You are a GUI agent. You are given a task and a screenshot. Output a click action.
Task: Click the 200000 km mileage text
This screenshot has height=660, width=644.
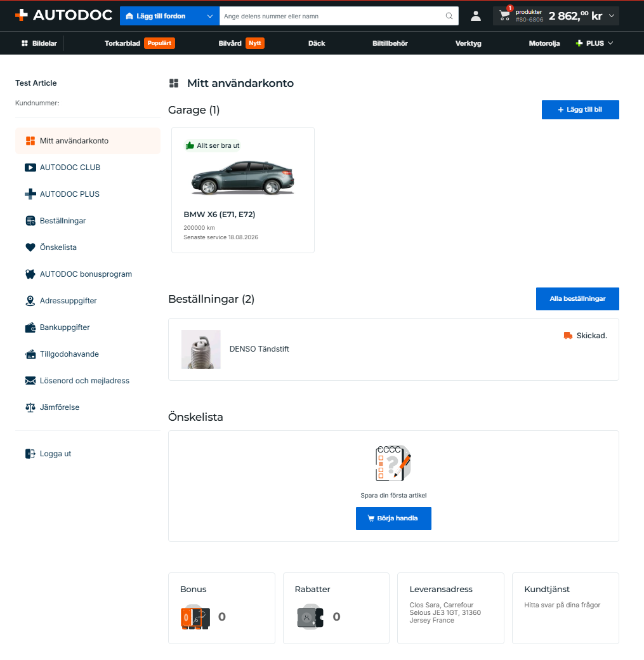[199, 228]
